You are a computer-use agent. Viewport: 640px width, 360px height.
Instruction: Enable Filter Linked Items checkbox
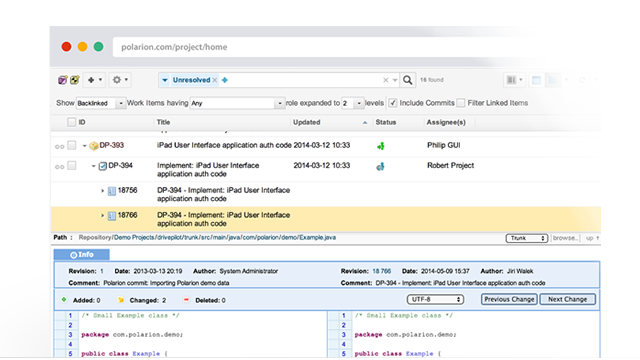461,103
